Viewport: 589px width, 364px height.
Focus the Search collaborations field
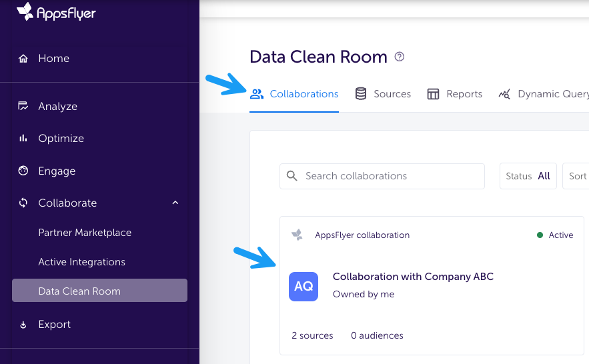(x=382, y=176)
